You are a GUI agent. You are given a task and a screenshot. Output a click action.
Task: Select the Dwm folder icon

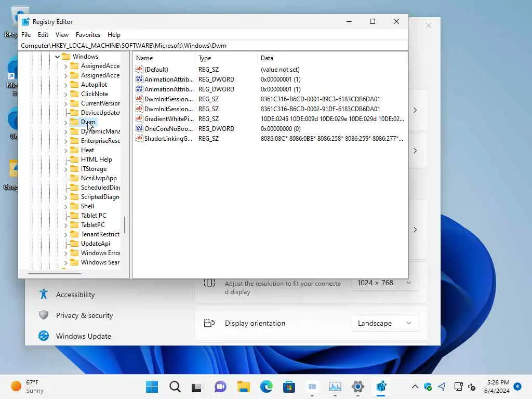[74, 122]
